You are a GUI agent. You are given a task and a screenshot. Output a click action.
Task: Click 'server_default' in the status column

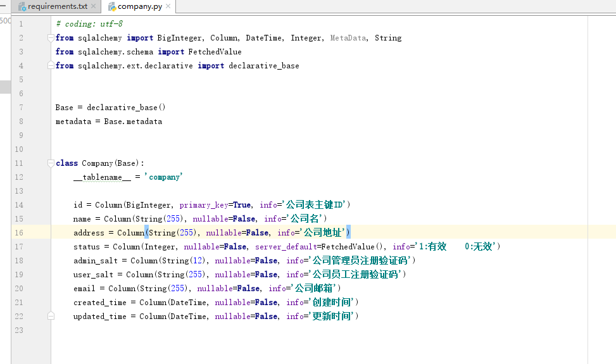[x=286, y=247]
